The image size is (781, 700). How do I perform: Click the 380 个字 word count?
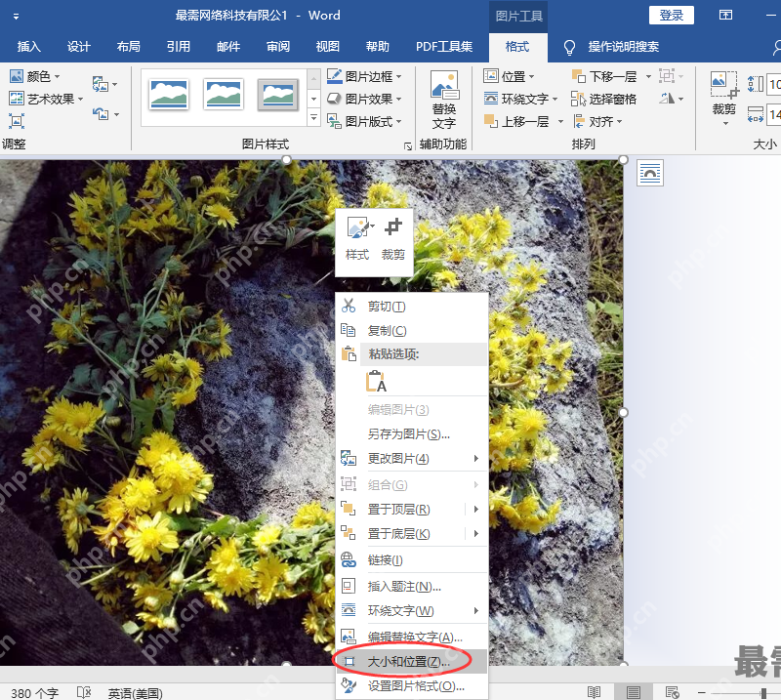(35, 693)
